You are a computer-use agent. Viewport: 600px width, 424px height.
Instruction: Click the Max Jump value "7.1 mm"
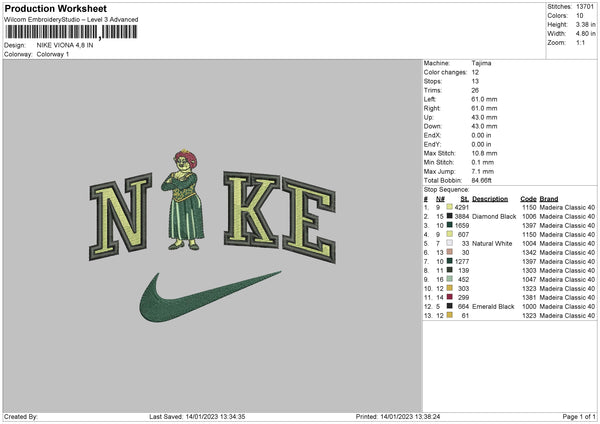pos(483,171)
